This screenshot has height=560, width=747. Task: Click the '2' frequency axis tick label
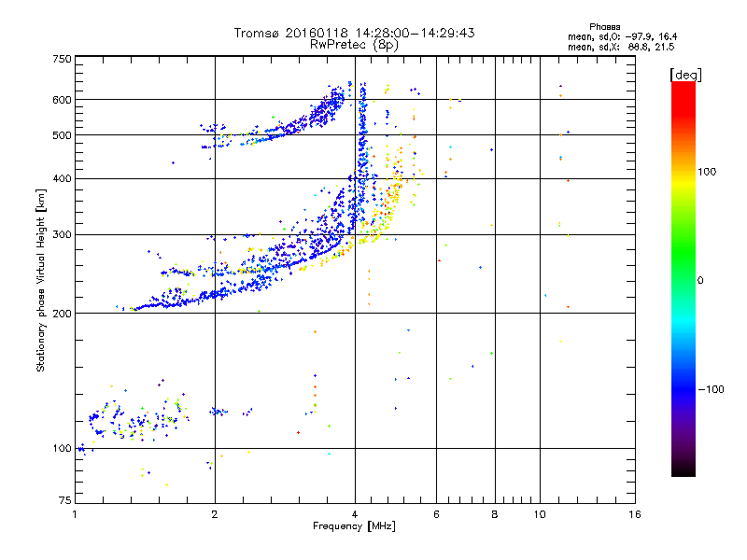point(215,514)
